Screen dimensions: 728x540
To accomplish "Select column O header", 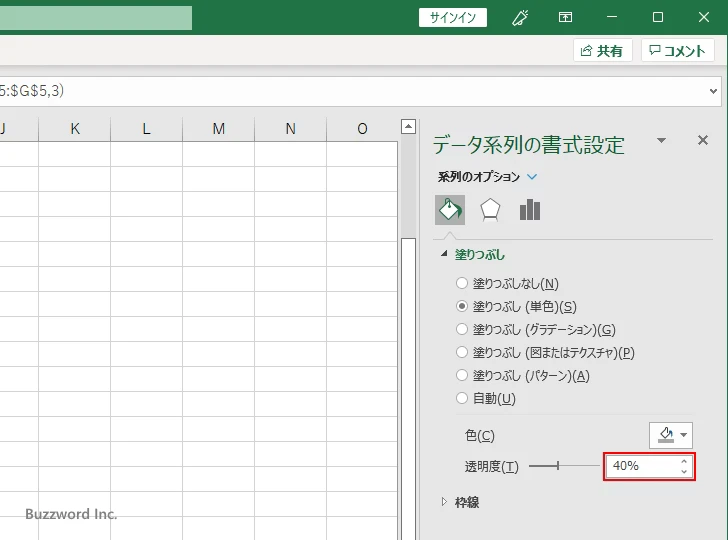I will click(362, 129).
